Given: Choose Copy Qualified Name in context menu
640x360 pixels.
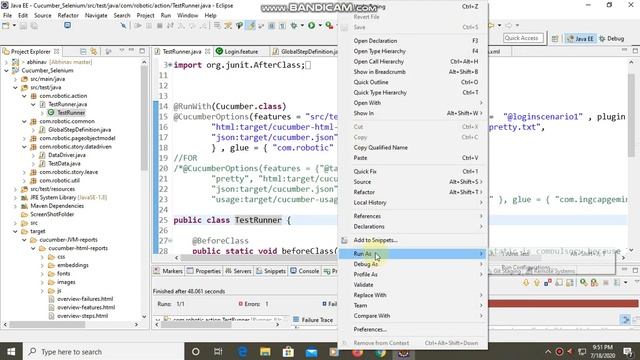Looking at the screenshot, I should click(412, 147).
